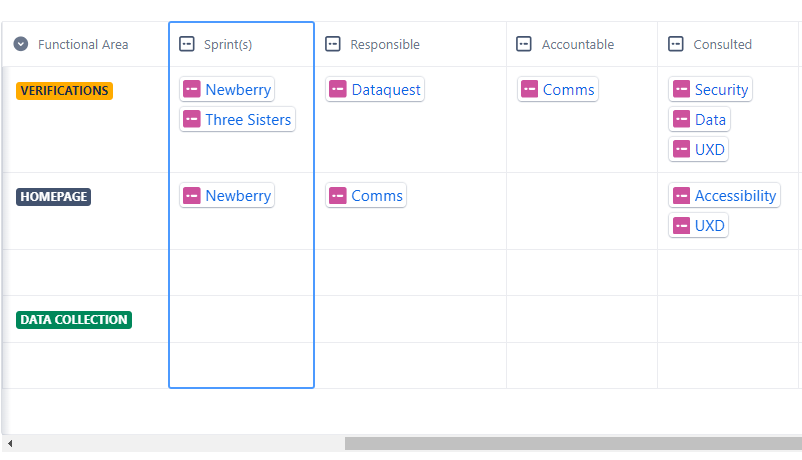Click the pink icon beside Three Sisters

click(x=192, y=119)
